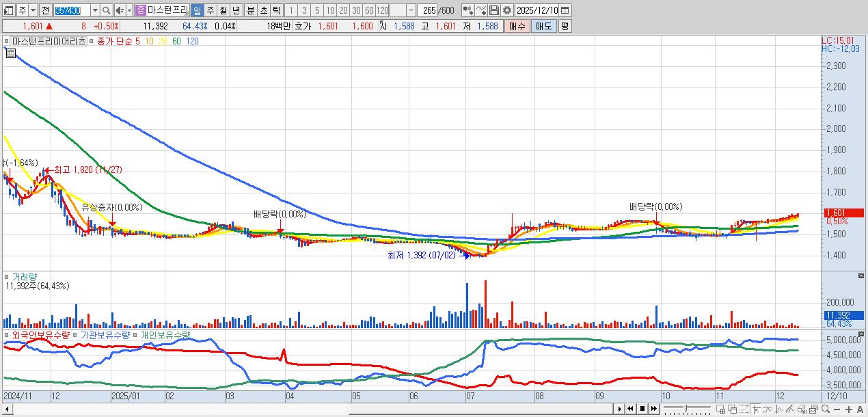868x417 pixels.
Task: Click the stock search magnifier icon
Action: [106, 10]
